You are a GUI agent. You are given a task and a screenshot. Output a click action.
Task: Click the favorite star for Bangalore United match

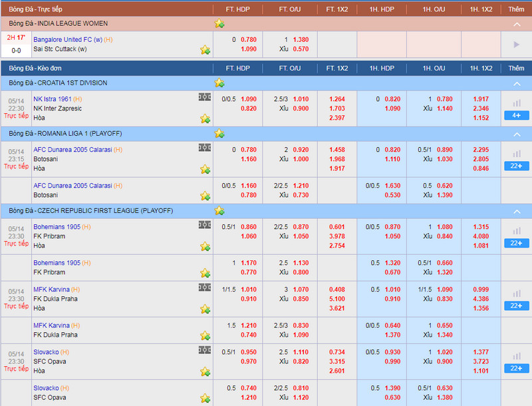point(205,50)
